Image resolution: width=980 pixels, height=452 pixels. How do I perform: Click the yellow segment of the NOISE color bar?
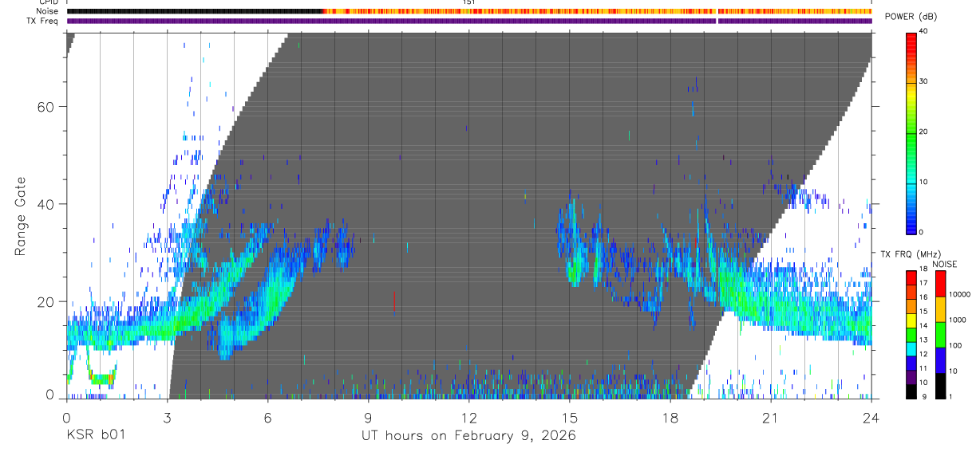point(941,309)
